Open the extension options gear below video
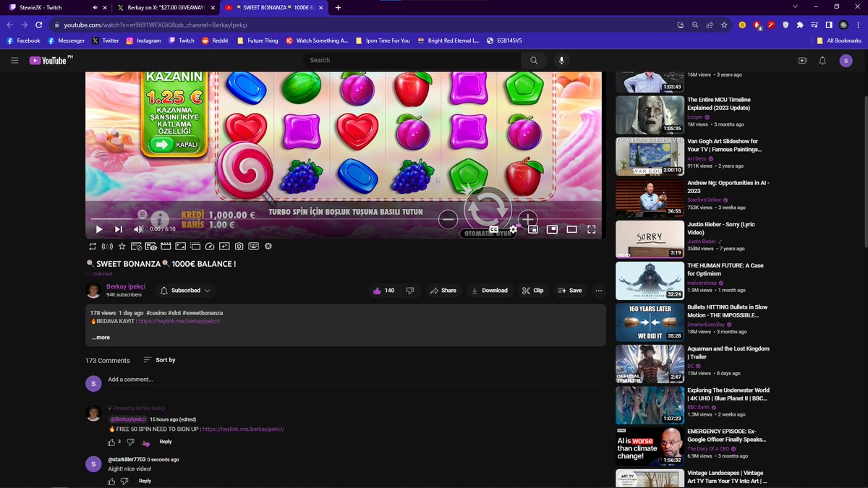 coord(268,247)
